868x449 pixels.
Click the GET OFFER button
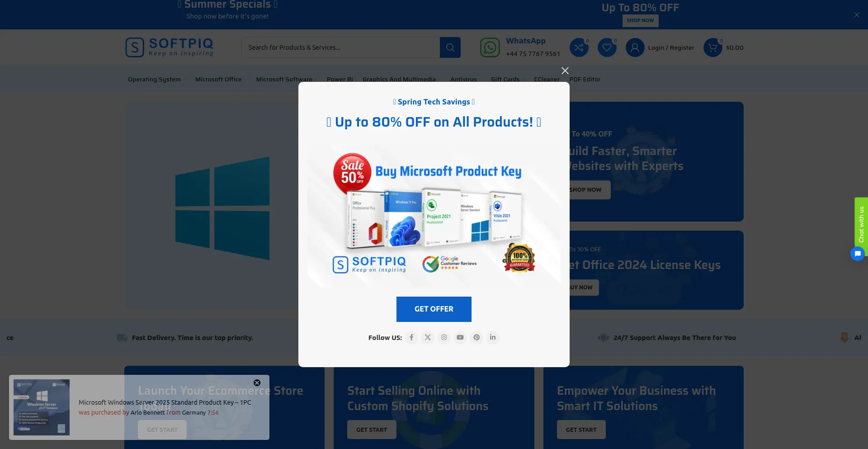pyautogui.click(x=434, y=309)
